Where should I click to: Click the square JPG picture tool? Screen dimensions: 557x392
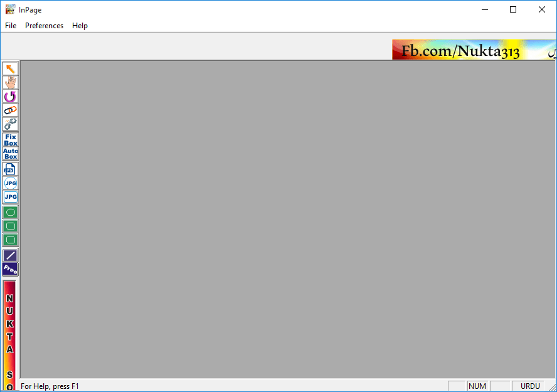11,197
